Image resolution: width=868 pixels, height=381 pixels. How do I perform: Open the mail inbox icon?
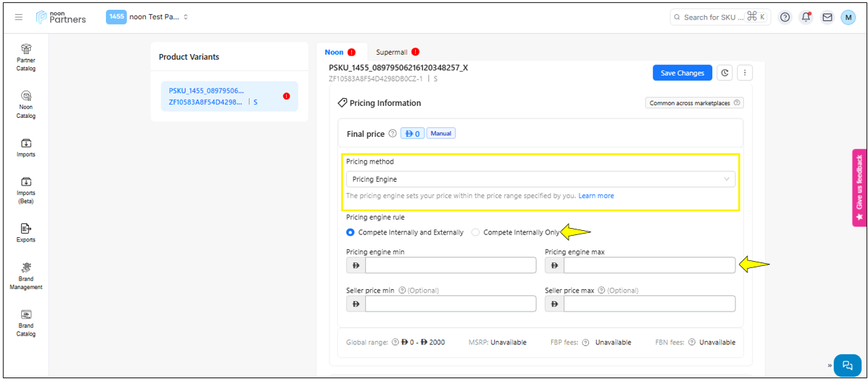pos(827,17)
